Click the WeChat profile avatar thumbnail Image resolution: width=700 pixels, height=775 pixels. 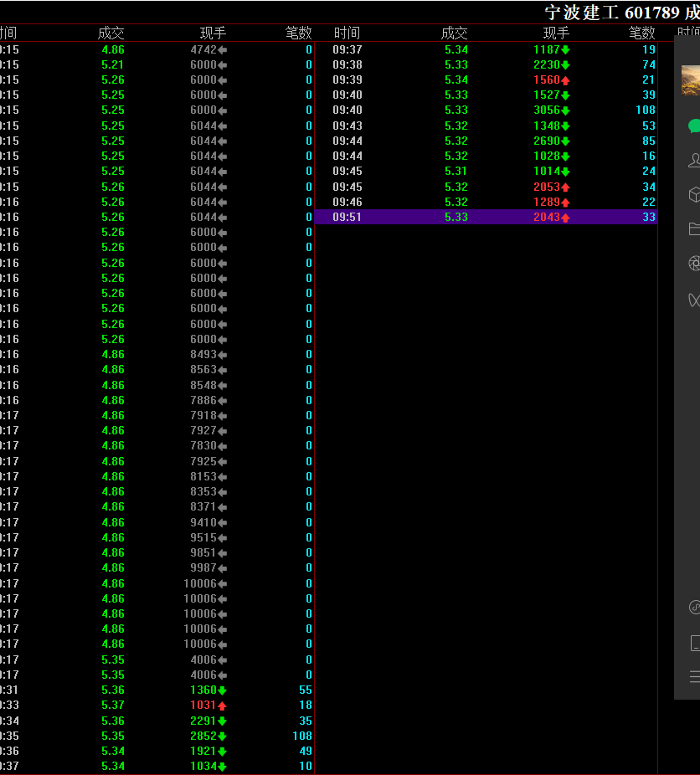(691, 80)
